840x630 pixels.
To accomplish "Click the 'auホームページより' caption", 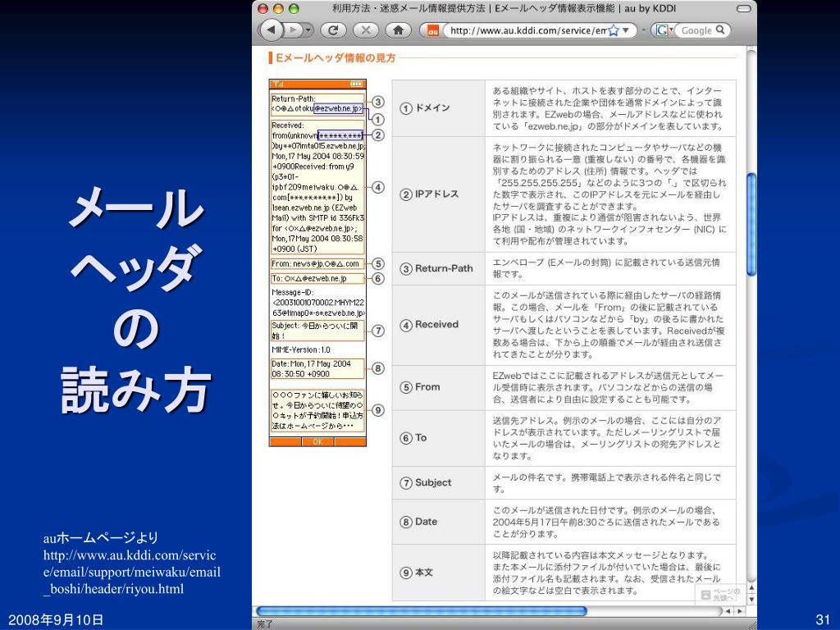I will coord(101,537).
